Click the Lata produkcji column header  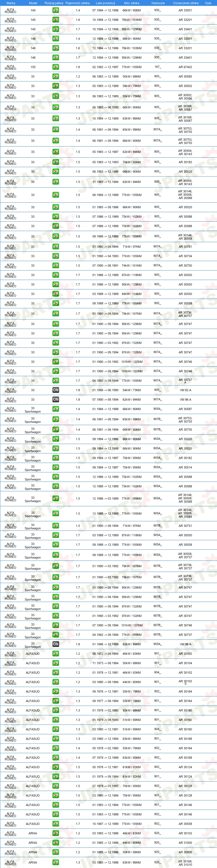[105, 3]
